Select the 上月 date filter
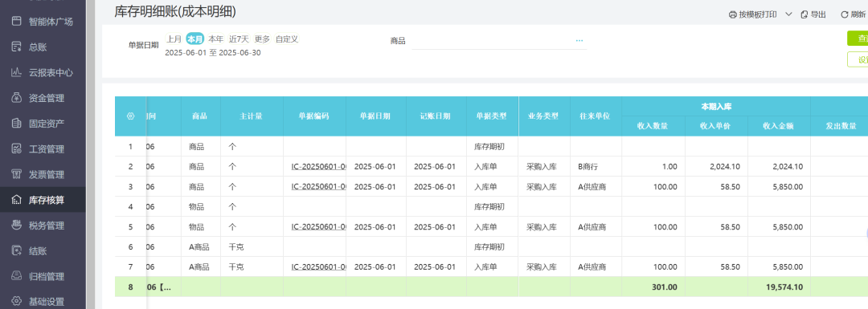Image resolution: width=868 pixels, height=309 pixels. pos(174,39)
